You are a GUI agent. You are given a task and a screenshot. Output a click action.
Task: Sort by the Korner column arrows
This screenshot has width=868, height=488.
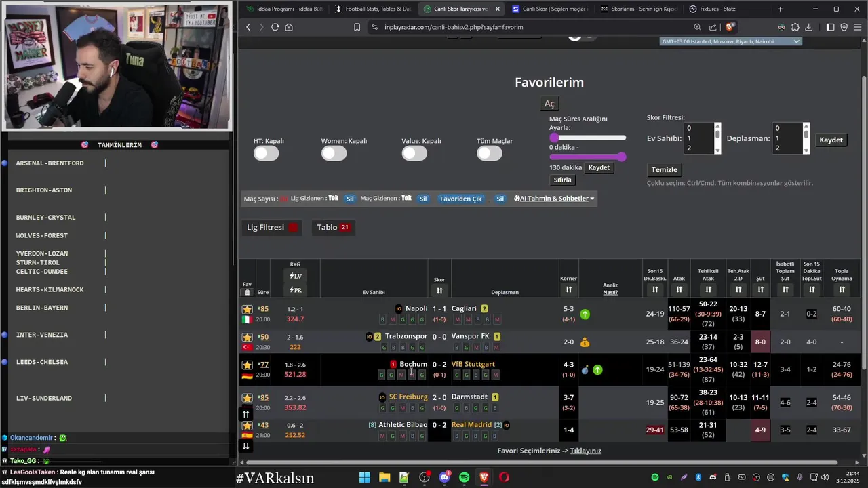coord(568,290)
